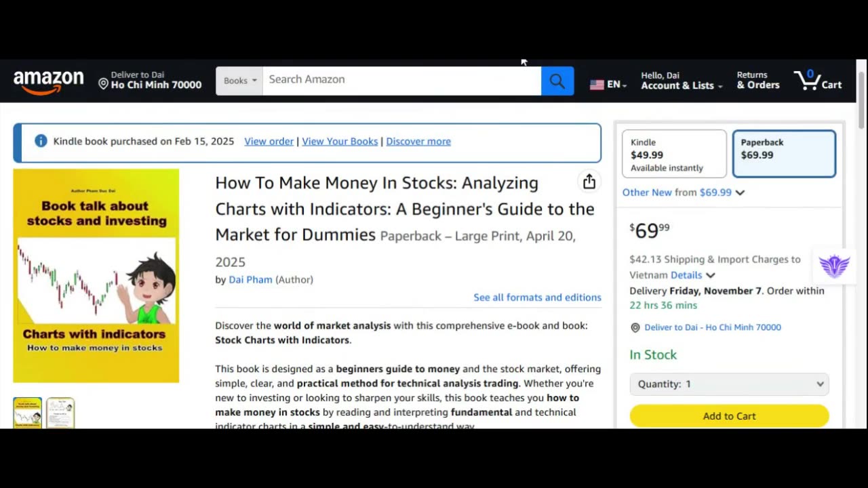Click the $69.99 price text
The image size is (868, 488).
650,230
